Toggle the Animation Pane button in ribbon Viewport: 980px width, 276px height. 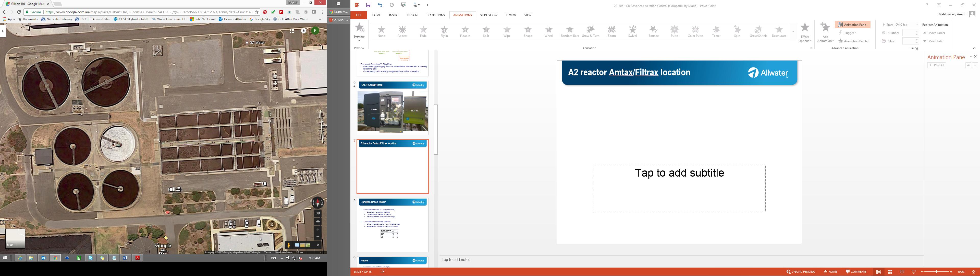click(852, 24)
